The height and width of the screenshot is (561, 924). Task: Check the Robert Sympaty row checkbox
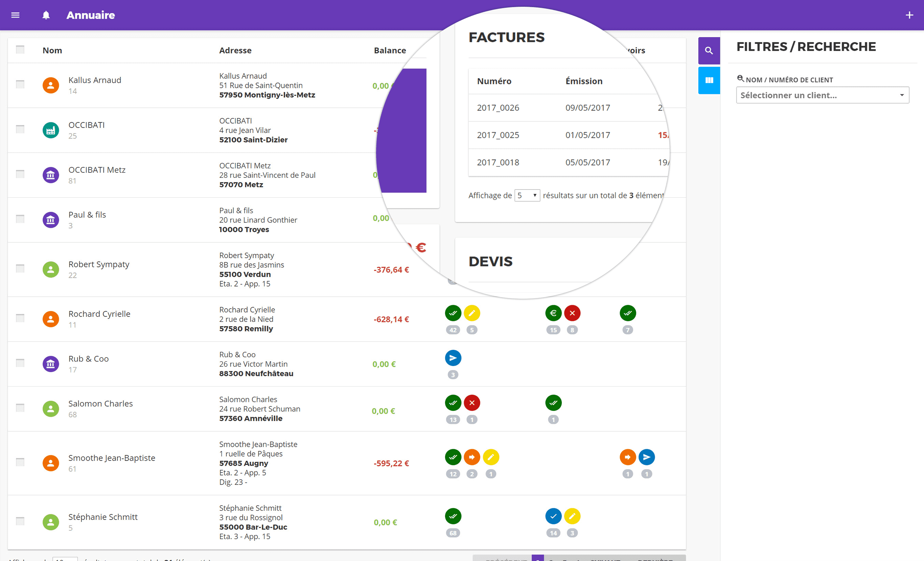point(20,269)
